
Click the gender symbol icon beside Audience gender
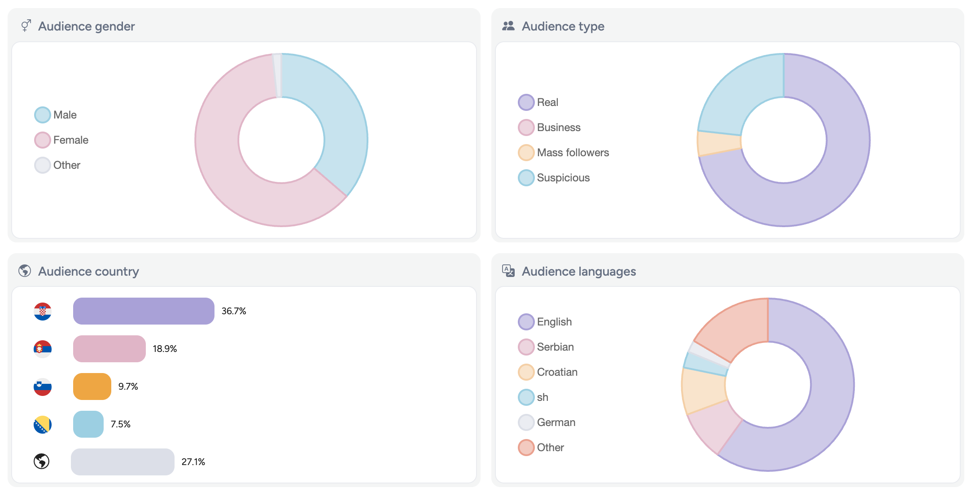(x=26, y=26)
